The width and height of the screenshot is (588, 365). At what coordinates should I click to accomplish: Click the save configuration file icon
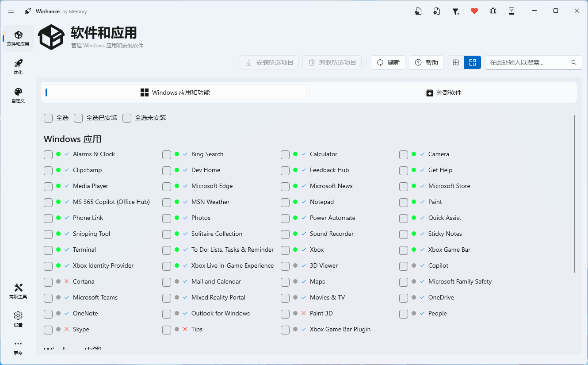(x=418, y=11)
